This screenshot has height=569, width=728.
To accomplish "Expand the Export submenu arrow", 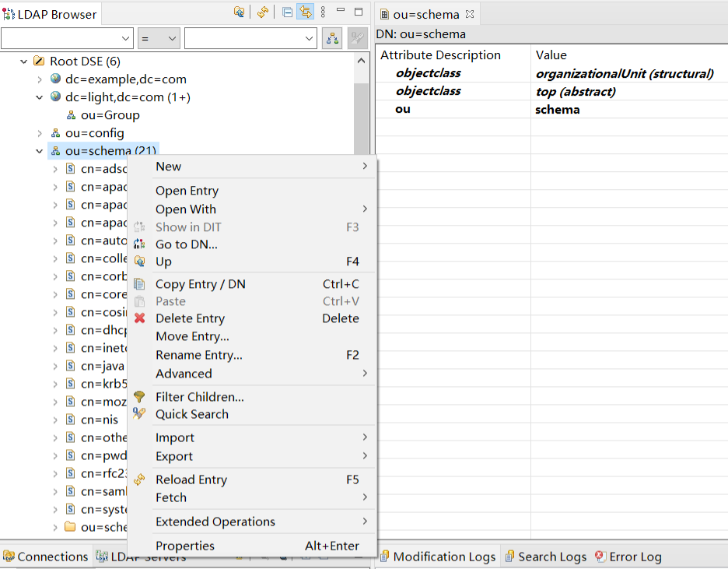I will tap(365, 456).
